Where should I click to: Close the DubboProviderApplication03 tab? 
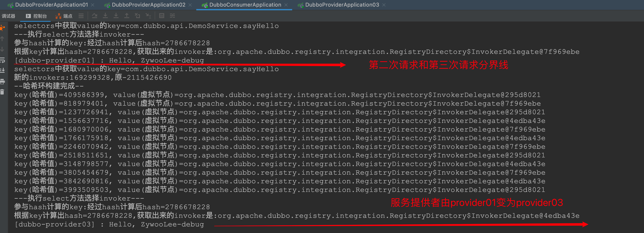pos(384,5)
